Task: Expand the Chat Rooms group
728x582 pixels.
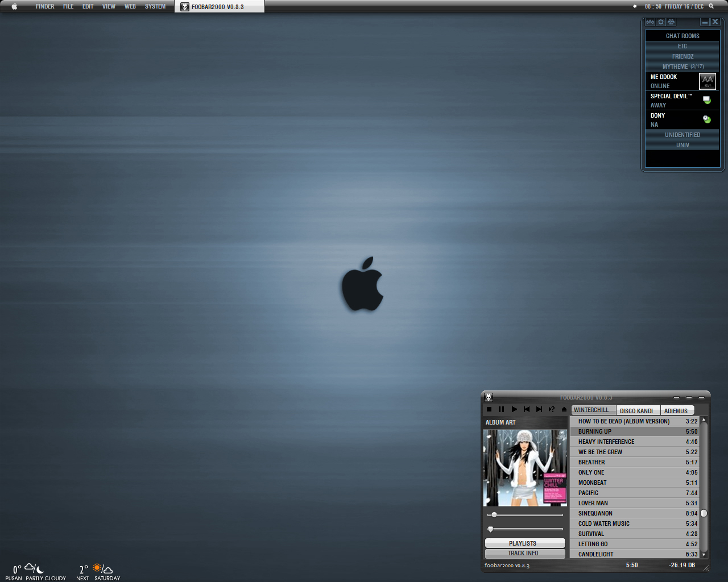Action: tap(682, 36)
